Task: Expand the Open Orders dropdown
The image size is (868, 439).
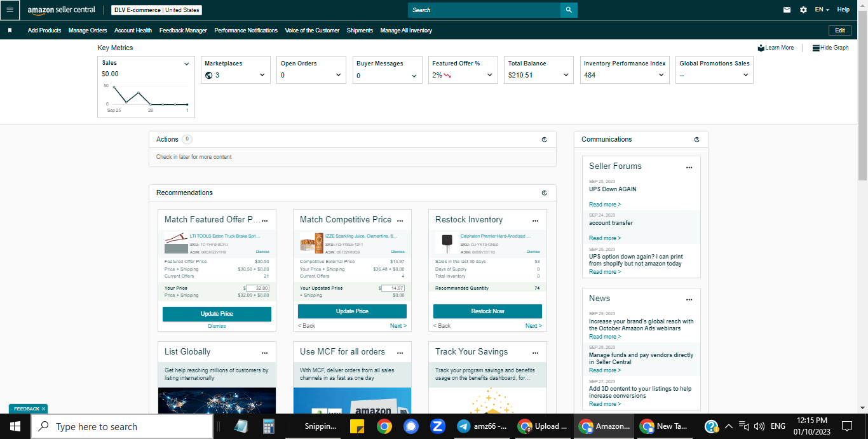Action: pyautogui.click(x=338, y=75)
